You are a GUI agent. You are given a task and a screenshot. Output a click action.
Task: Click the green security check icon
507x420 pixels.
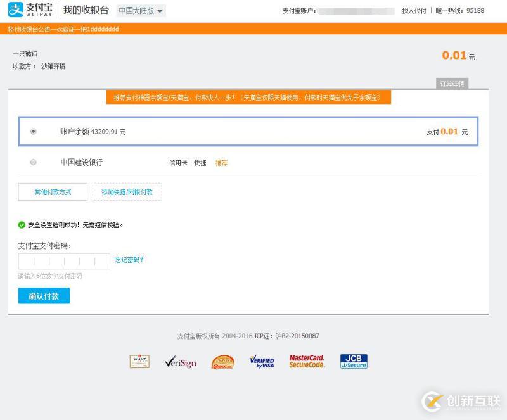[x=22, y=225]
